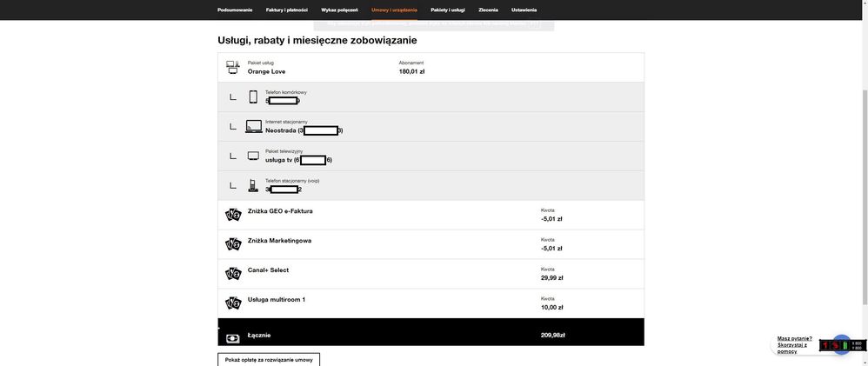Open Ustawienia in the top navigation

click(x=524, y=10)
